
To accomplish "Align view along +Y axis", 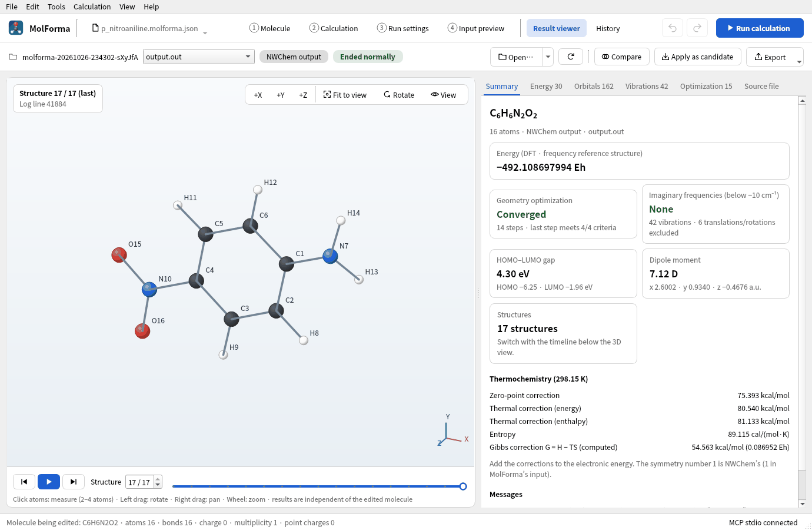I will (281, 95).
